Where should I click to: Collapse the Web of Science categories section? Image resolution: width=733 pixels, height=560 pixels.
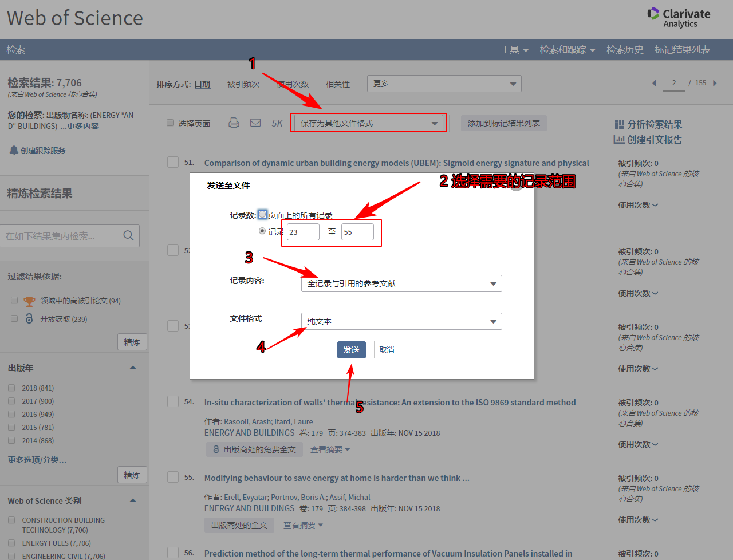133,500
